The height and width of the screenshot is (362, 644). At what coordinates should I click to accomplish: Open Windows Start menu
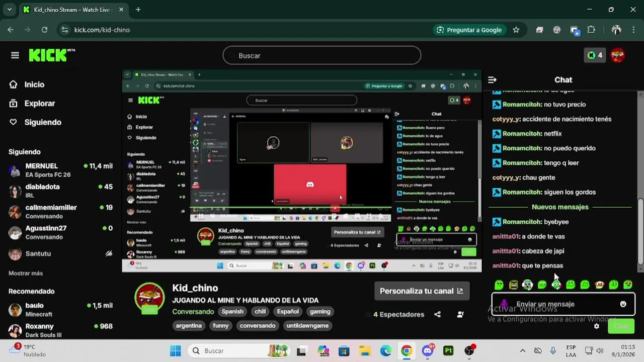(175, 350)
